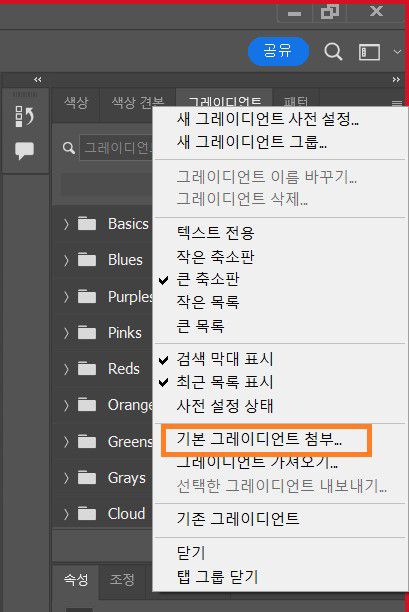The height and width of the screenshot is (612, 409).
Task: Select the Blues folder icon
Action: pyautogui.click(x=87, y=260)
